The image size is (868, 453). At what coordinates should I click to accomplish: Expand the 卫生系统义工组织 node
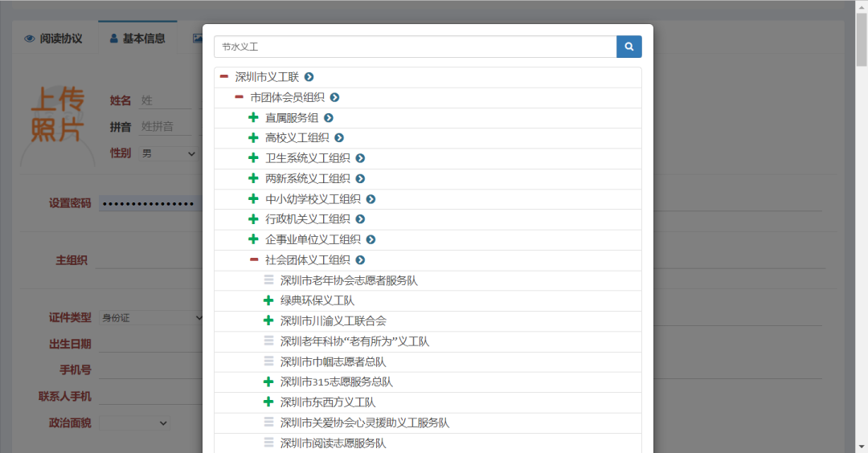253,158
